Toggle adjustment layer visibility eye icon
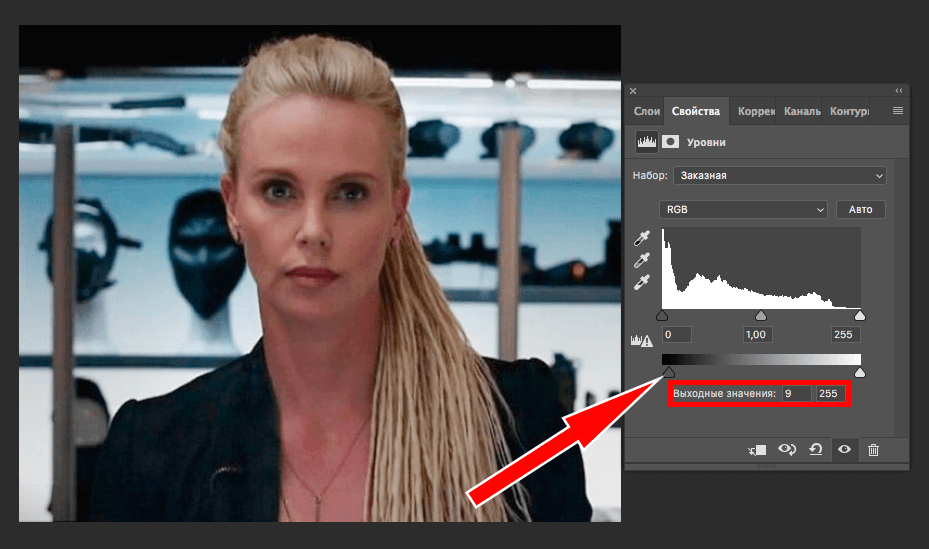Image resolution: width=929 pixels, height=549 pixels. (845, 450)
